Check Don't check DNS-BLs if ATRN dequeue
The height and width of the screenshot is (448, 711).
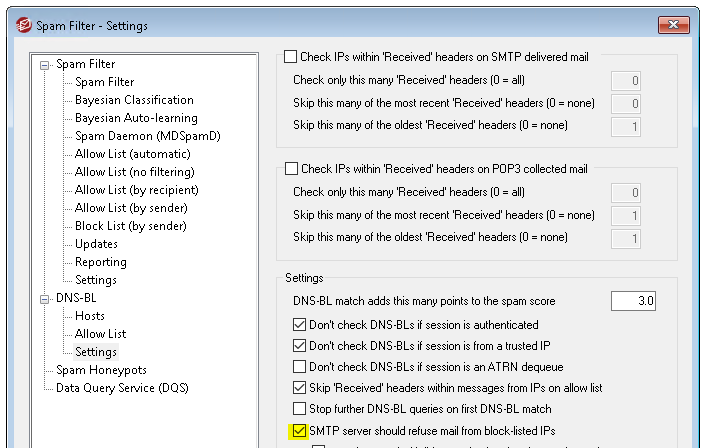(x=299, y=366)
